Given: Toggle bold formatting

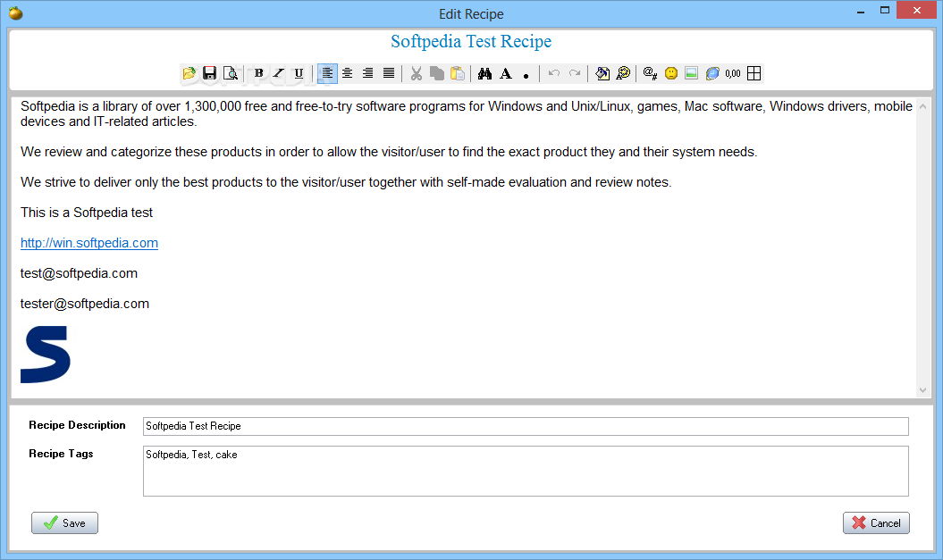Looking at the screenshot, I should click(x=257, y=73).
